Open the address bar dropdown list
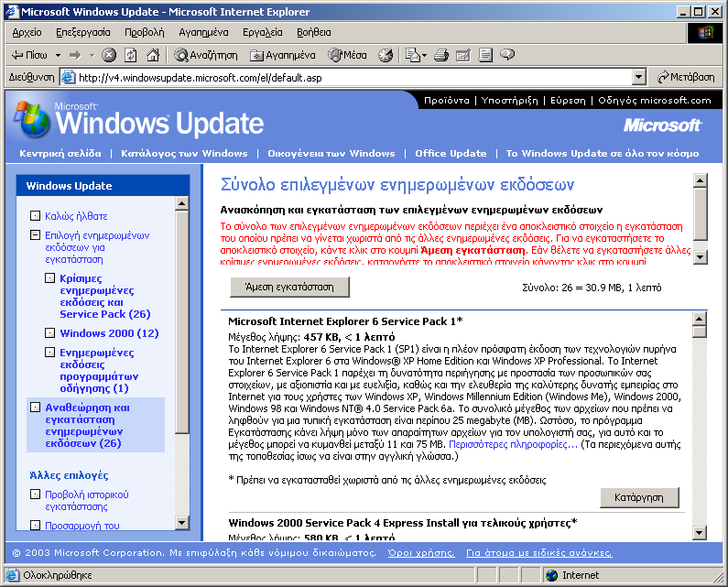The height and width of the screenshot is (587, 728). (639, 77)
